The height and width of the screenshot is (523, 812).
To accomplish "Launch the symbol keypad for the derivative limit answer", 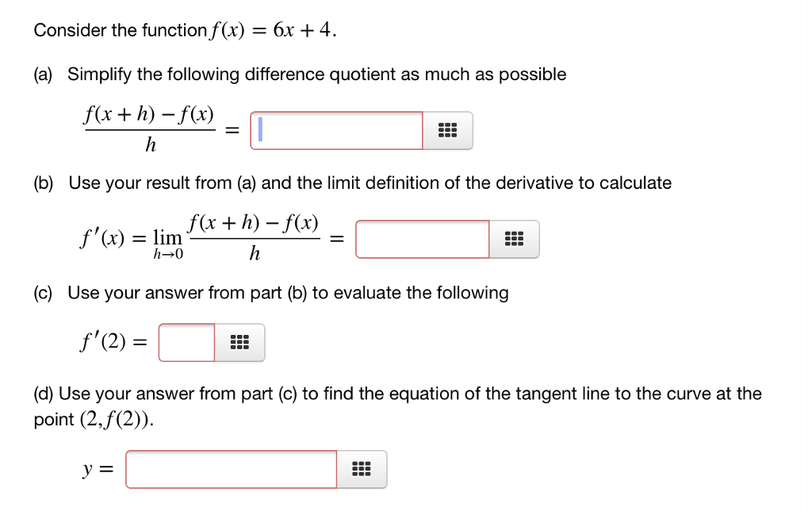I will click(514, 238).
